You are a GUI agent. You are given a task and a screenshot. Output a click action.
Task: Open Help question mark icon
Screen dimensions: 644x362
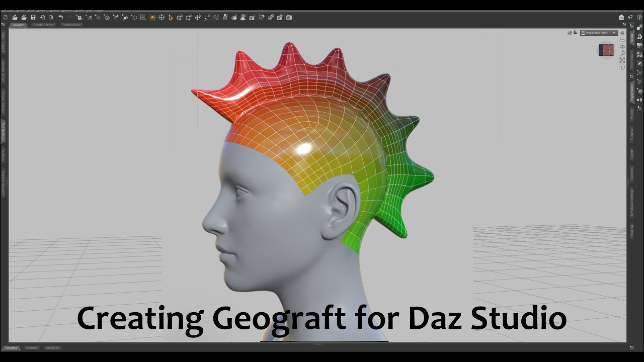coord(639,17)
